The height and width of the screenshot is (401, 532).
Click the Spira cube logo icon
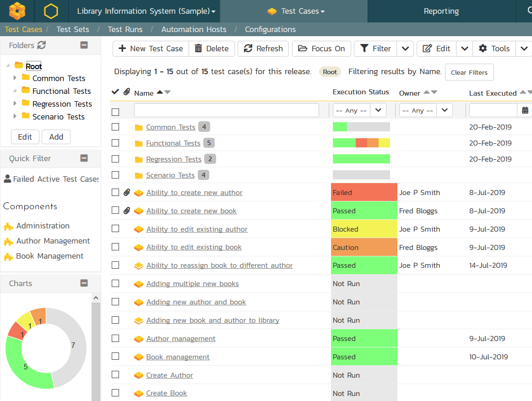pos(17,11)
